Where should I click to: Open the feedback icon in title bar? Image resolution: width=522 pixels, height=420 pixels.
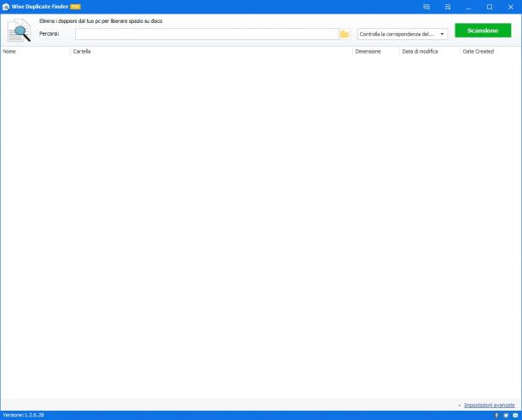[x=426, y=7]
